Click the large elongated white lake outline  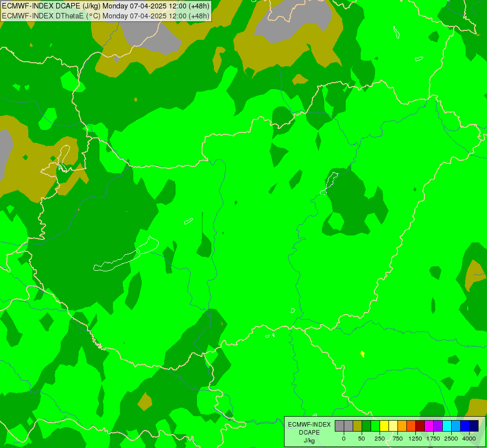coord(126,255)
